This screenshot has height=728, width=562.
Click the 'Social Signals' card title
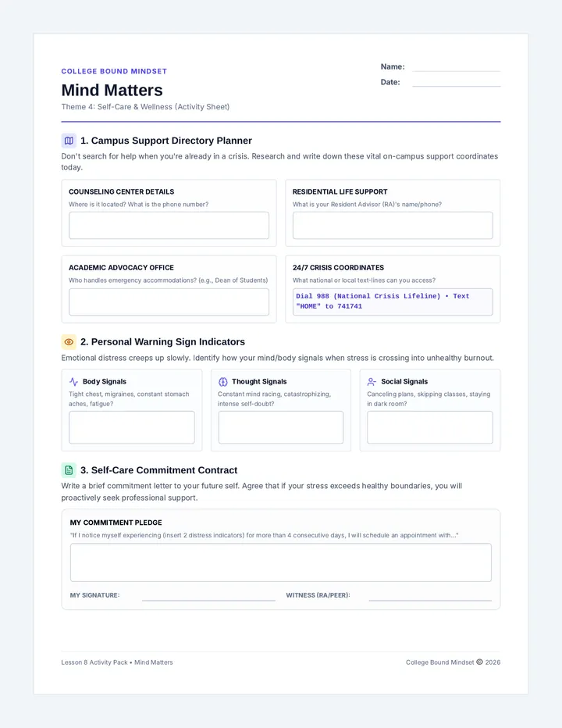pyautogui.click(x=404, y=382)
